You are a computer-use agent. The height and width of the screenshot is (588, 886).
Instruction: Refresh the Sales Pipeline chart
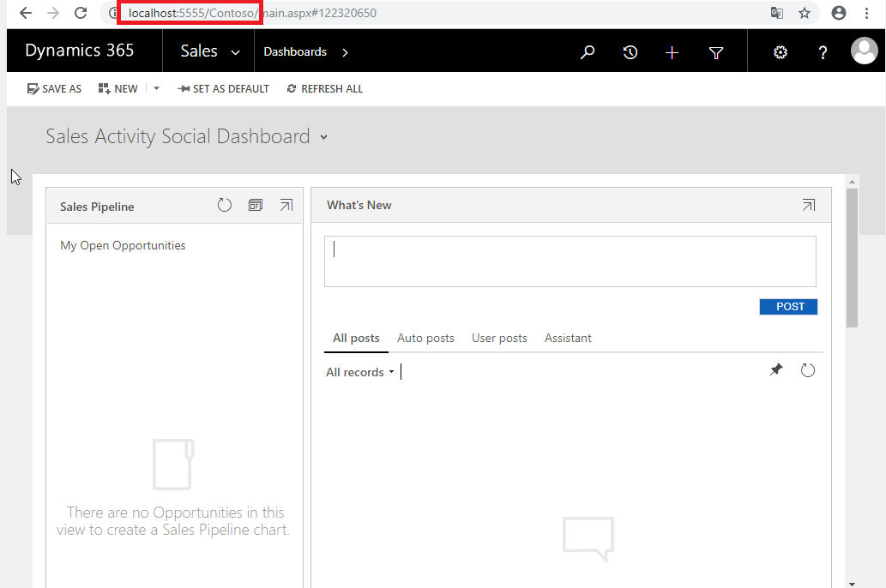coord(225,205)
